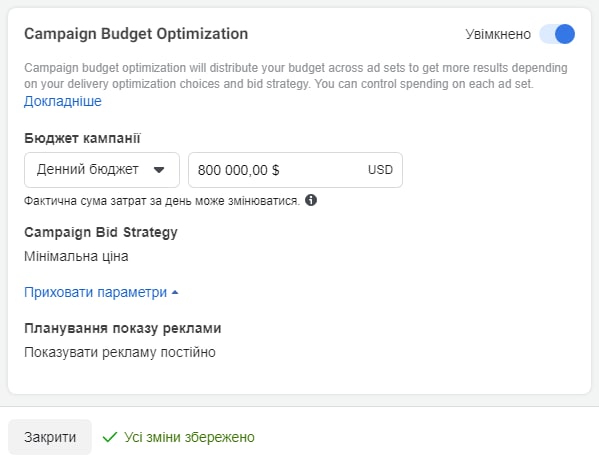Open the Докладніше learn-more link
599x472 pixels.
[63, 101]
